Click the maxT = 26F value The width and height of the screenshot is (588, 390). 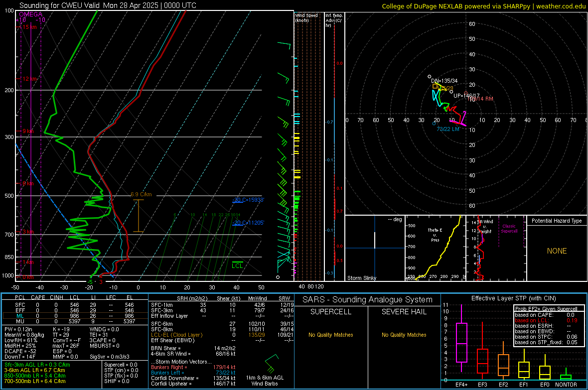click(x=66, y=346)
